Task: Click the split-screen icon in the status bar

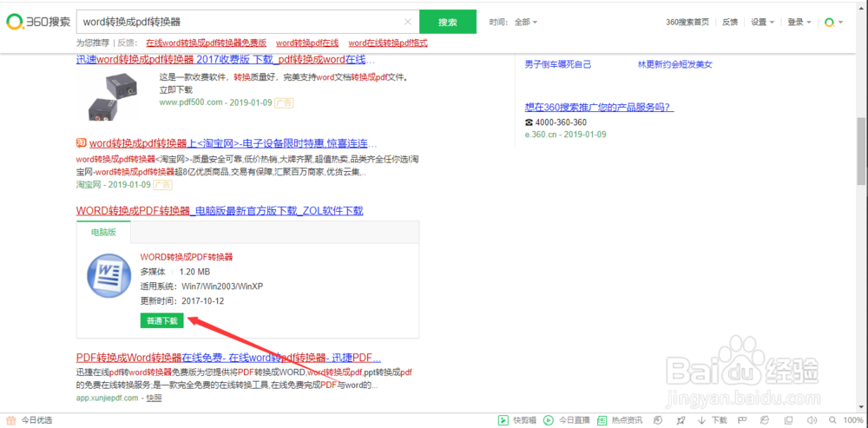Action: click(x=742, y=420)
